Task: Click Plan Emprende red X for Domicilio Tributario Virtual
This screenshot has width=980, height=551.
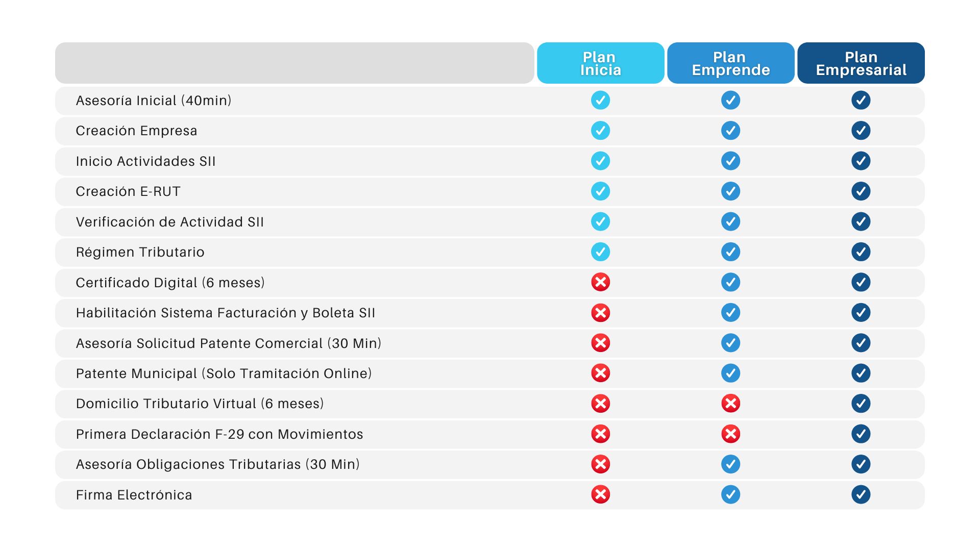Action: (x=730, y=404)
